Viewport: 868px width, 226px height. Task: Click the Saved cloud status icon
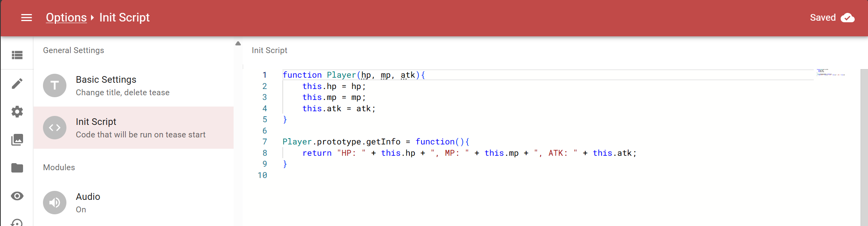point(847,18)
